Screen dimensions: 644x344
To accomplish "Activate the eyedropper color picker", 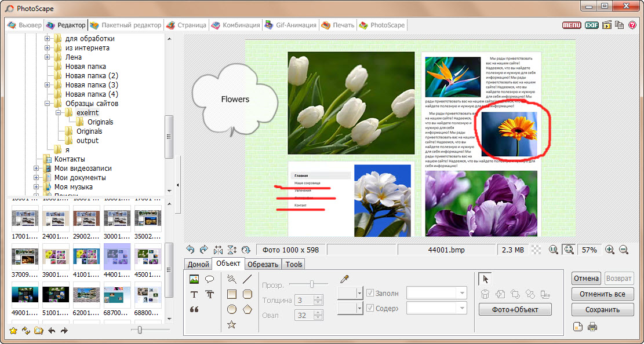I will click(345, 279).
